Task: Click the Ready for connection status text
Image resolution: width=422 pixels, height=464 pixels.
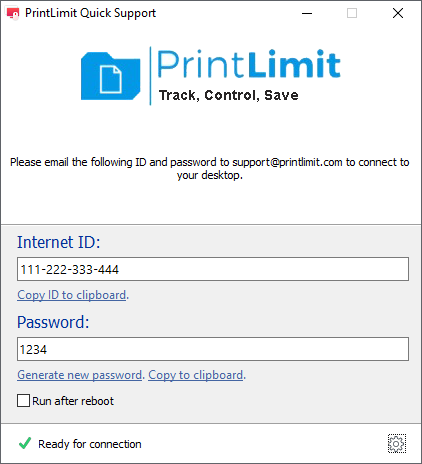Action: tap(90, 444)
